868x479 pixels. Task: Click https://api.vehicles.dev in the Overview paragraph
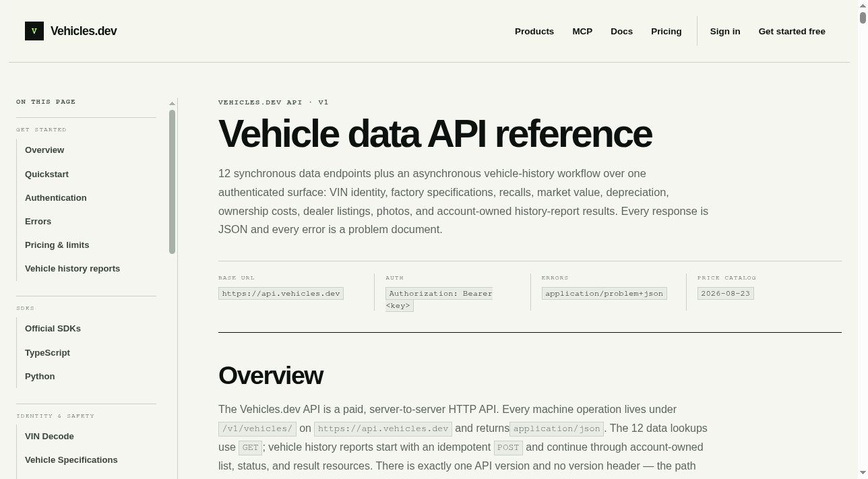point(383,429)
